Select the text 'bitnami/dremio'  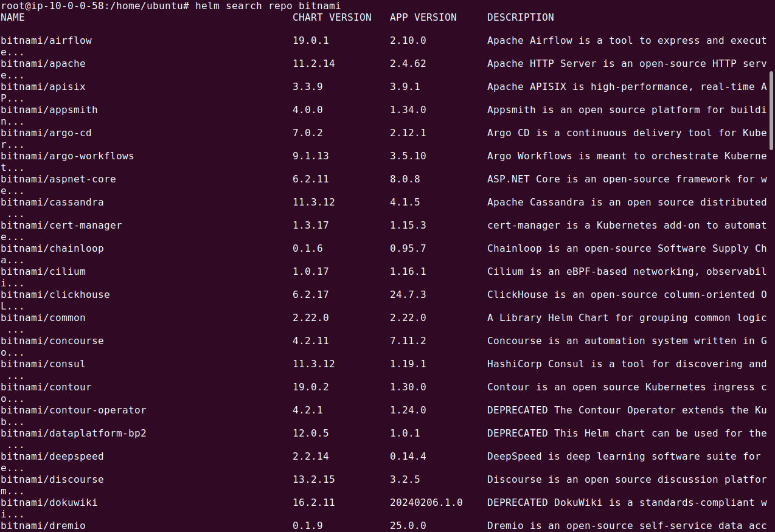point(43,526)
